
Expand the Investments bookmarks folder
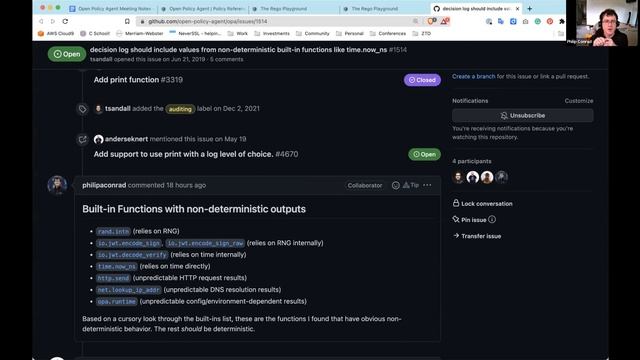(272, 33)
